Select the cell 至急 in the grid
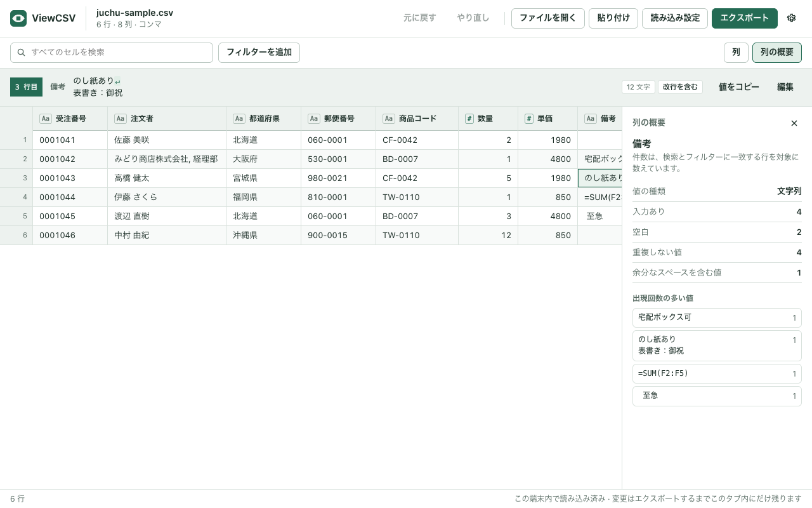The width and height of the screenshot is (812, 508). click(x=600, y=217)
